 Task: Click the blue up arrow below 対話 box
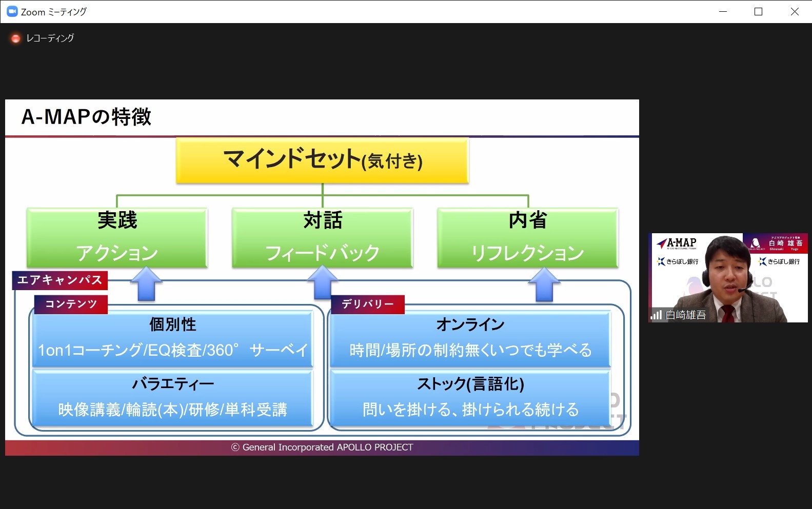coord(322,283)
